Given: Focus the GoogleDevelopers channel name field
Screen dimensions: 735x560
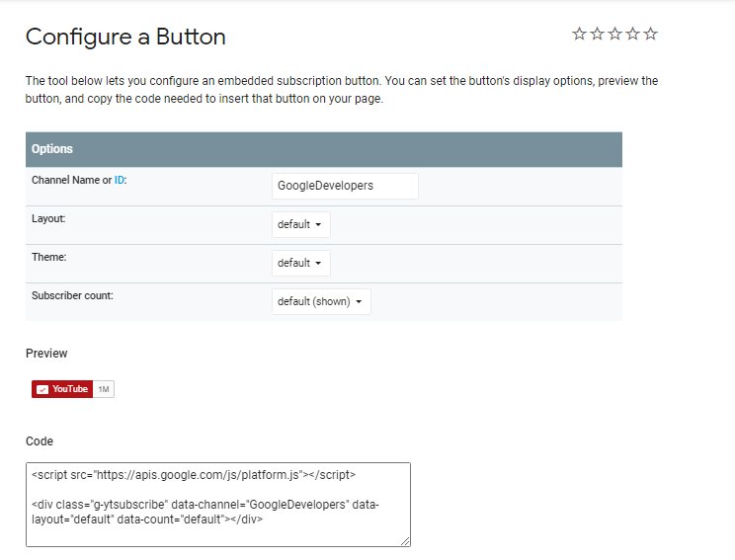Looking at the screenshot, I should (345, 186).
